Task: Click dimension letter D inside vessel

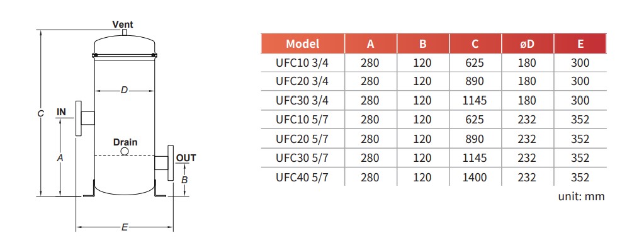Action: (124, 90)
